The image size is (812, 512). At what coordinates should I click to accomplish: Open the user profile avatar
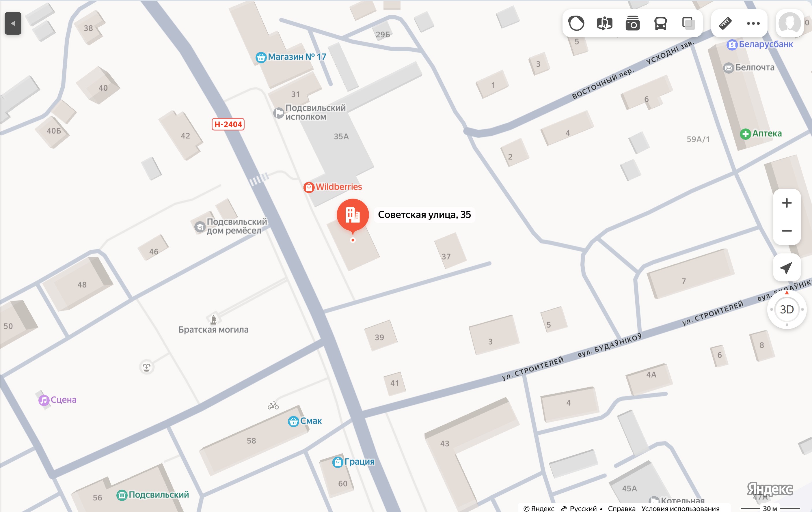pos(790,23)
